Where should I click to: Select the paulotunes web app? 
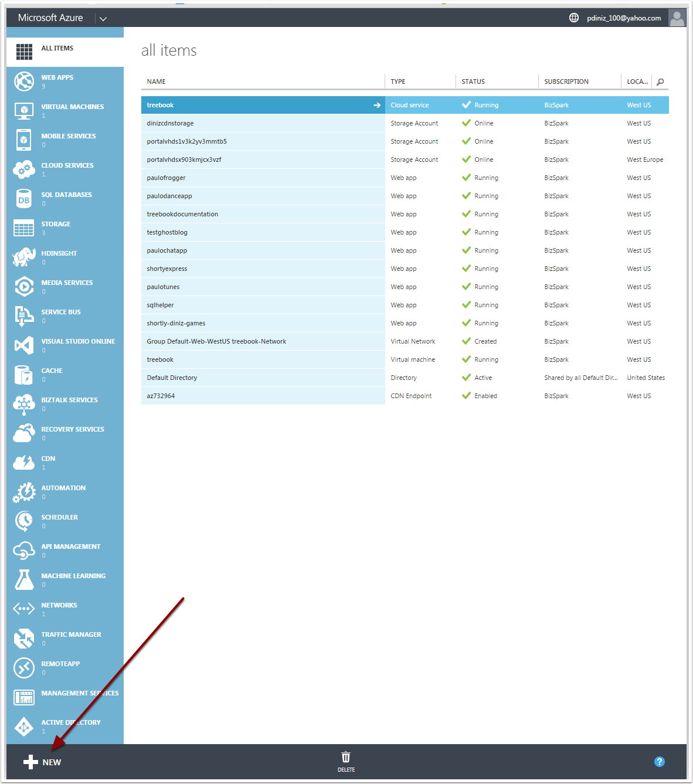[405, 287]
